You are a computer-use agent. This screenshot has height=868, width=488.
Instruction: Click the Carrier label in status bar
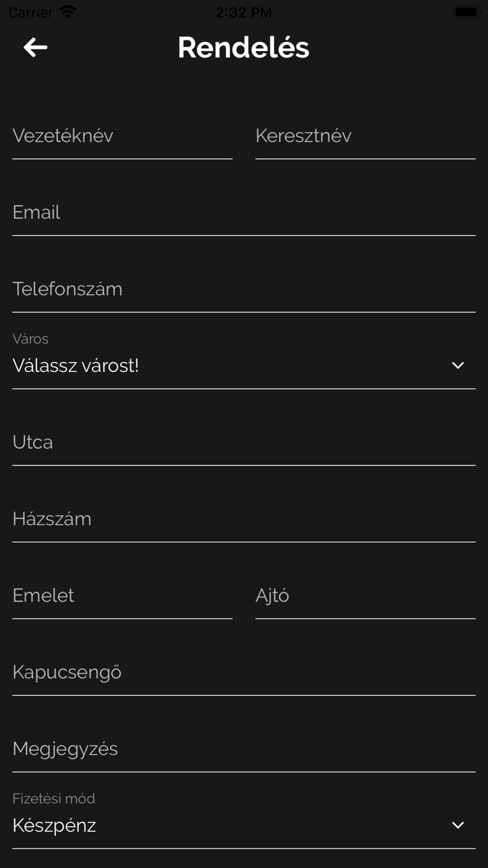point(30,12)
